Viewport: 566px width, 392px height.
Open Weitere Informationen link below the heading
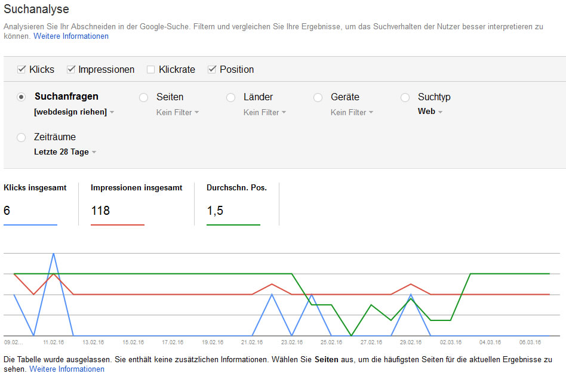coord(71,36)
